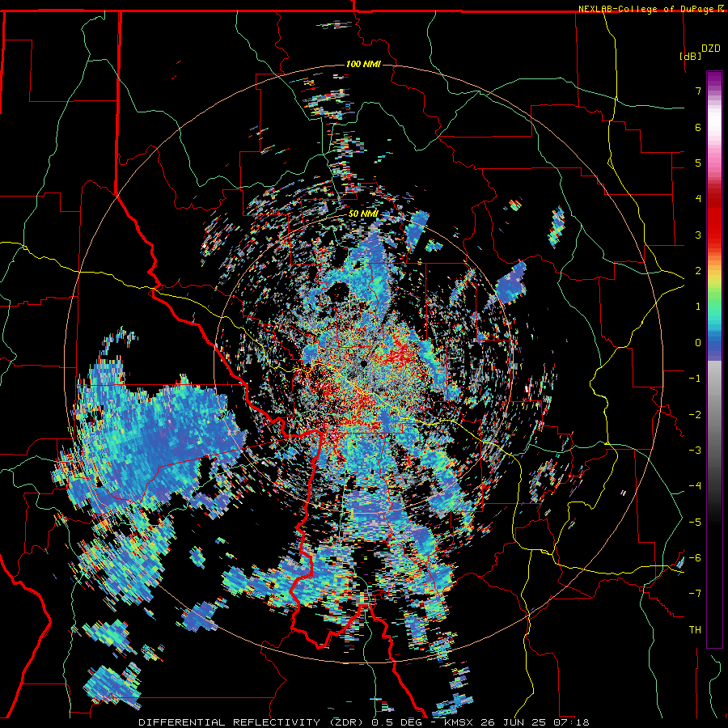Click the KMSX radar site identifier
Screen dimensions: 728x728
pyautogui.click(x=459, y=722)
